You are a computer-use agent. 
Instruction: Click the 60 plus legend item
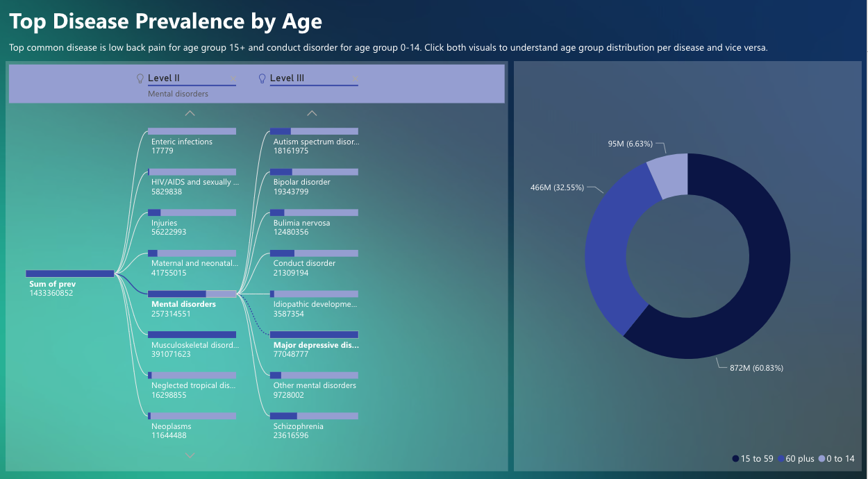pos(799,459)
